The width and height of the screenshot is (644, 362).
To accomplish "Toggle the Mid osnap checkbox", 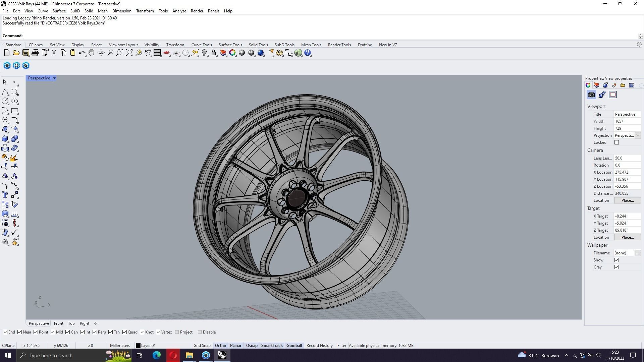I will (x=53, y=332).
